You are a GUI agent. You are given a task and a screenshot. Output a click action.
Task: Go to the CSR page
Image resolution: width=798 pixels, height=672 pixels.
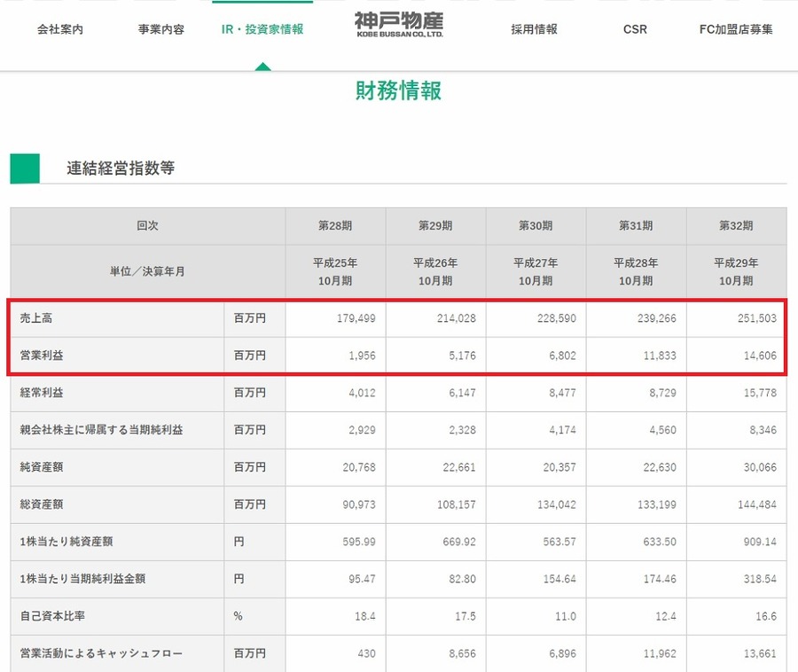click(635, 29)
